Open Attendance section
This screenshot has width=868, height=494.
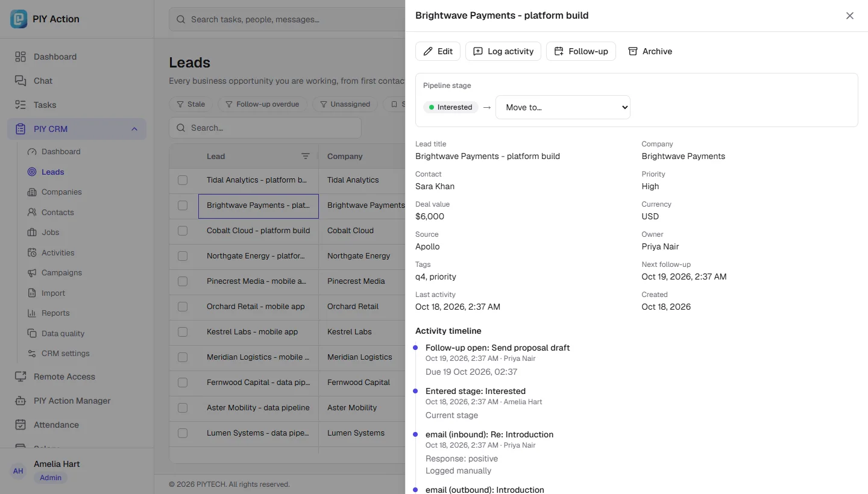point(77,425)
